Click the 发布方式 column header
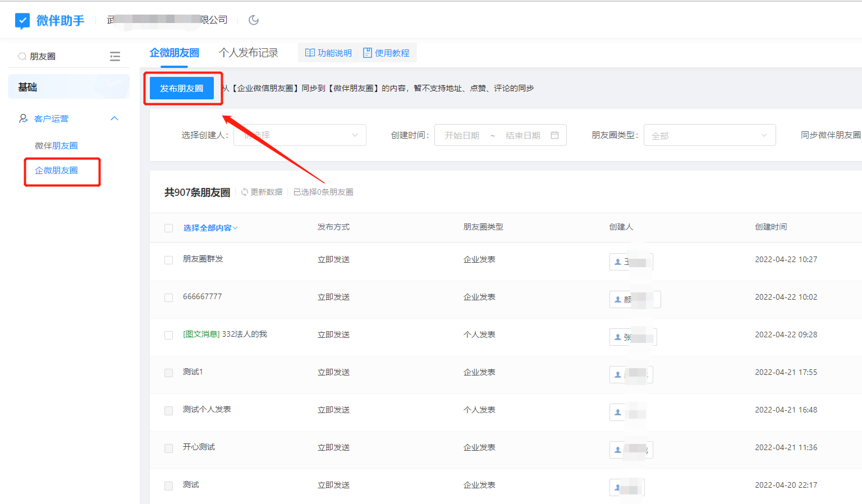The height and width of the screenshot is (504, 862). tap(333, 227)
